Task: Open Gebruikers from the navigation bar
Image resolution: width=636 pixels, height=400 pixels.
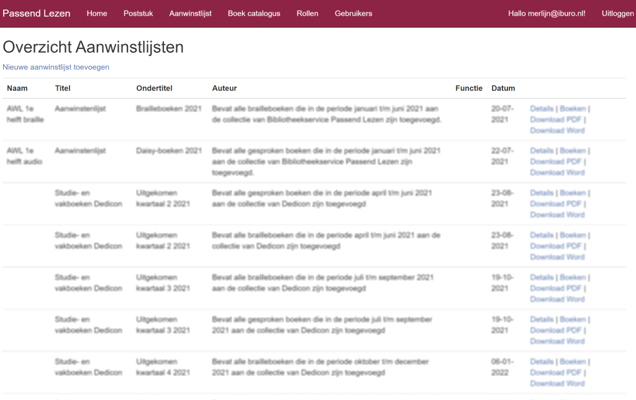Action: coord(353,14)
